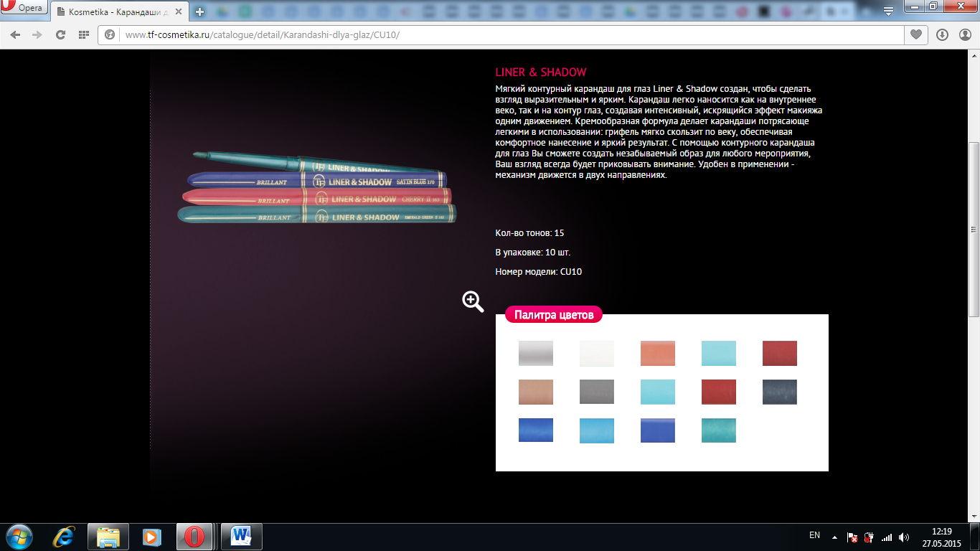Reload the current page
This screenshot has width=980, height=551.
click(60, 34)
